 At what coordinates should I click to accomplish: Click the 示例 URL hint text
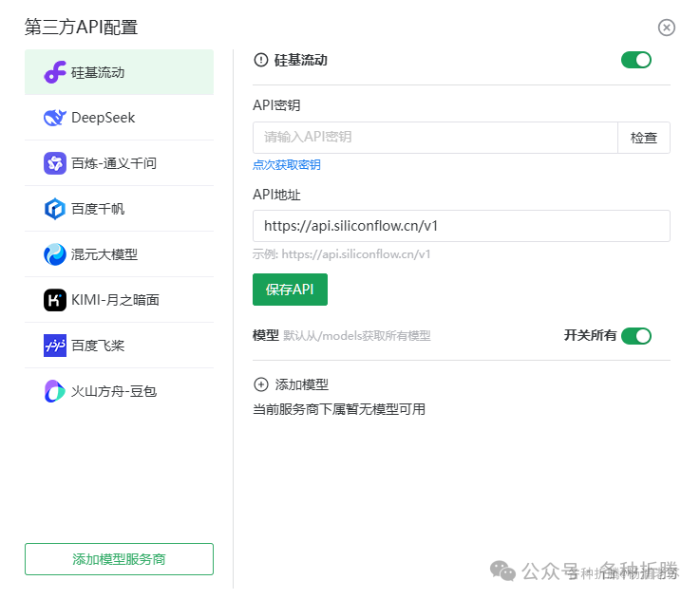(x=342, y=254)
